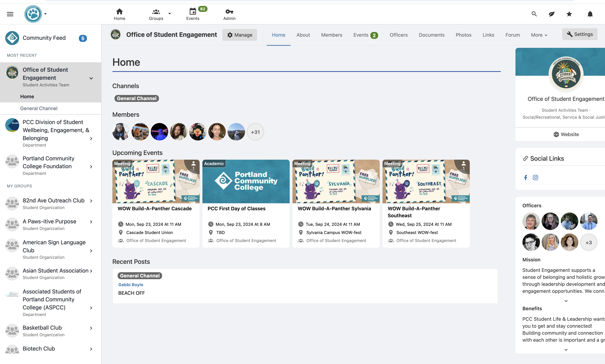
Task: Collapse the Office of Student Engagement sidebar section
Action: [x=91, y=78]
